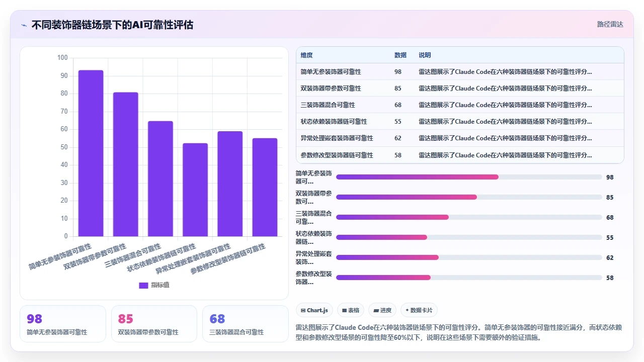Viewport: 644px width, 362px height.
Task: Select table cell 简单无参装饰器可靠性
Action: [x=331, y=72]
